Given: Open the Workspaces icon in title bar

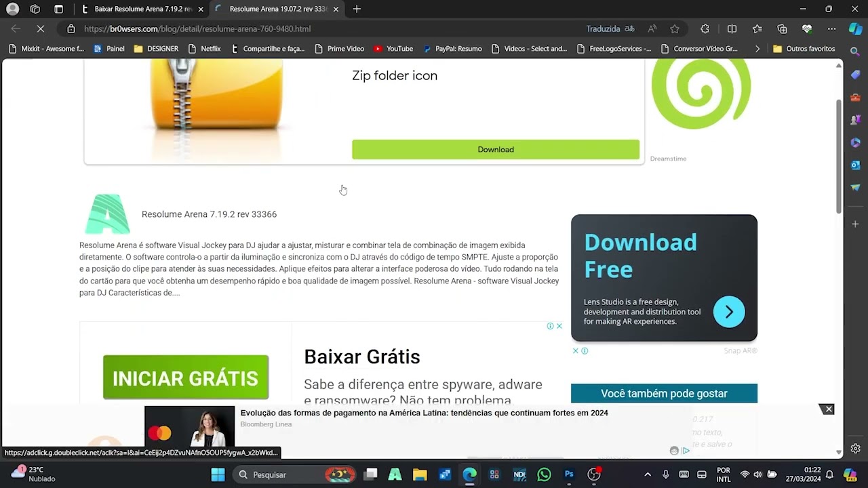Looking at the screenshot, I should [35, 9].
